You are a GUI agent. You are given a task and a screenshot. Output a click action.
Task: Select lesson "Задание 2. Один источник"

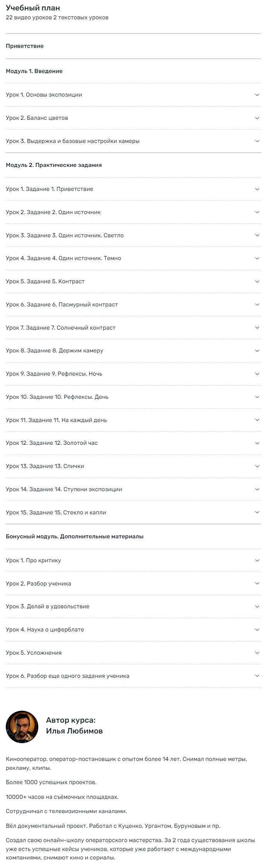(53, 212)
